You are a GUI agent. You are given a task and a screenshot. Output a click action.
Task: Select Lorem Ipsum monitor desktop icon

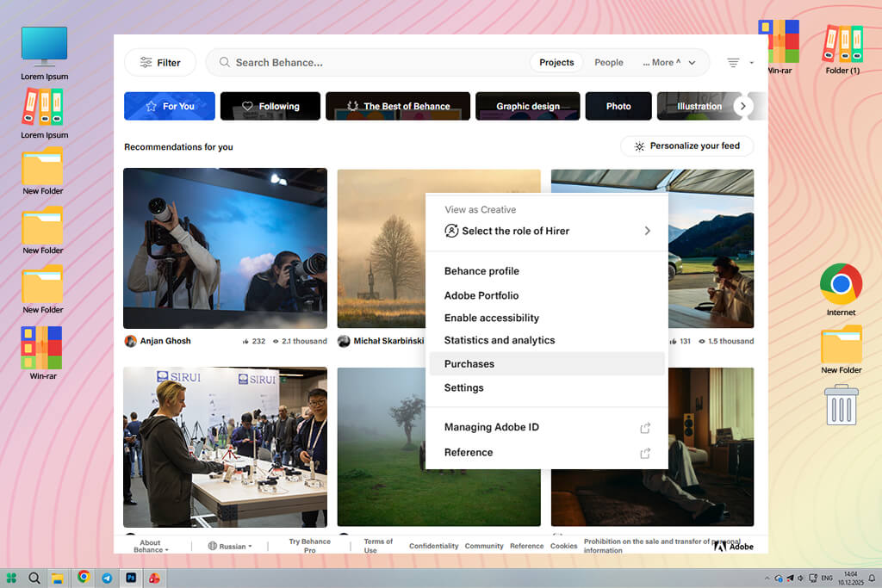click(45, 53)
